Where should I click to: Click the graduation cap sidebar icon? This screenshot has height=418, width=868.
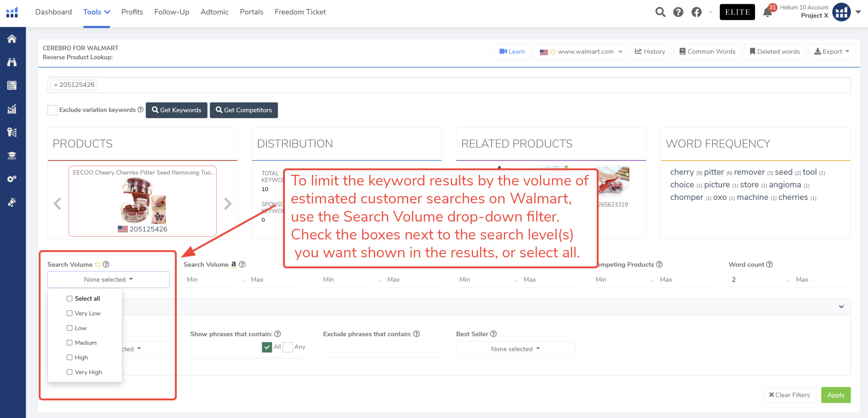point(12,155)
